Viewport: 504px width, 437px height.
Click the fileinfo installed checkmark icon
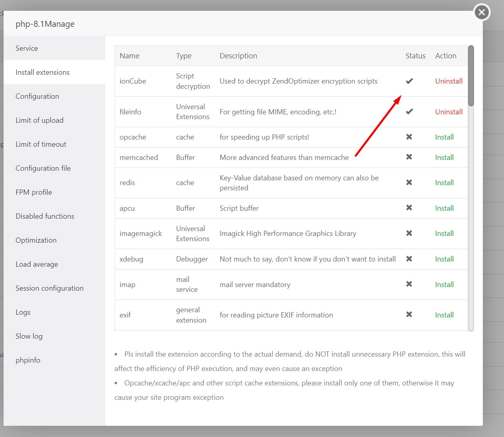pos(409,112)
